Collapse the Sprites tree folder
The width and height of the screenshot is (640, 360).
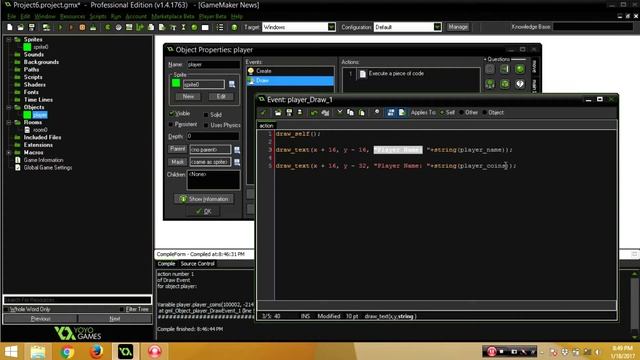pos(9,40)
